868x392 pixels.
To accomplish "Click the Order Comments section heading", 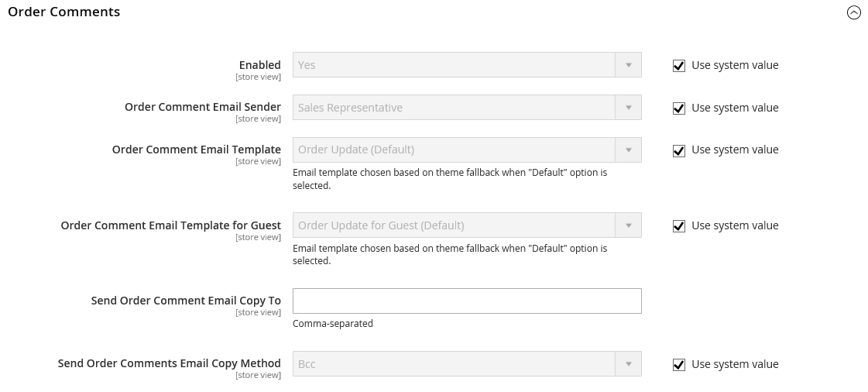I will coord(64,12).
